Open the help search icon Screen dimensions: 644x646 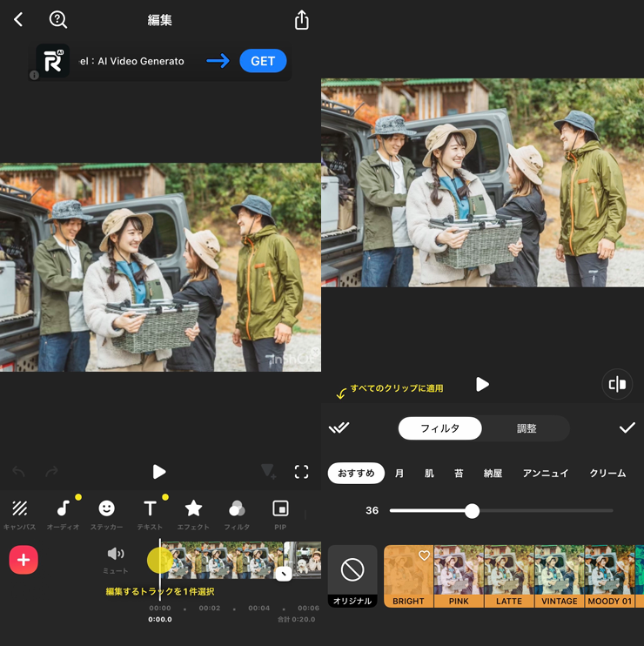(x=58, y=19)
